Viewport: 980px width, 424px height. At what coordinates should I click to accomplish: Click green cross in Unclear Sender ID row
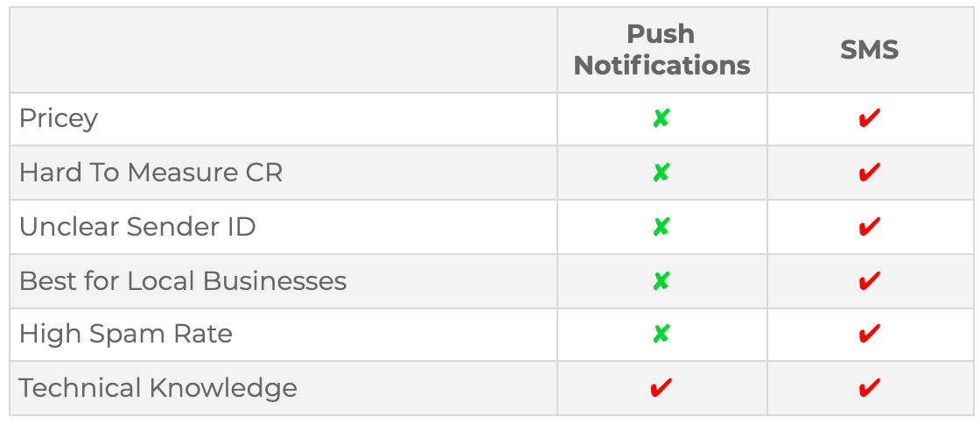click(x=661, y=227)
